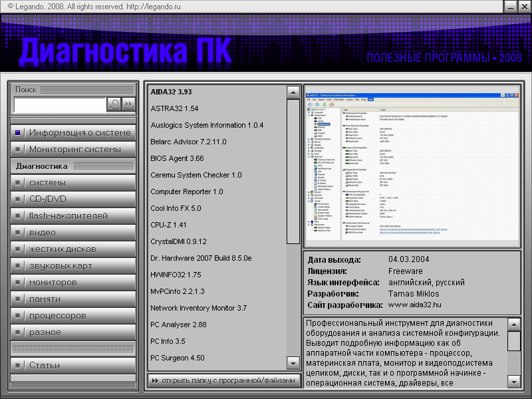532x399 pixels.
Task: Minimize the Legando window
Action: [510, 7]
